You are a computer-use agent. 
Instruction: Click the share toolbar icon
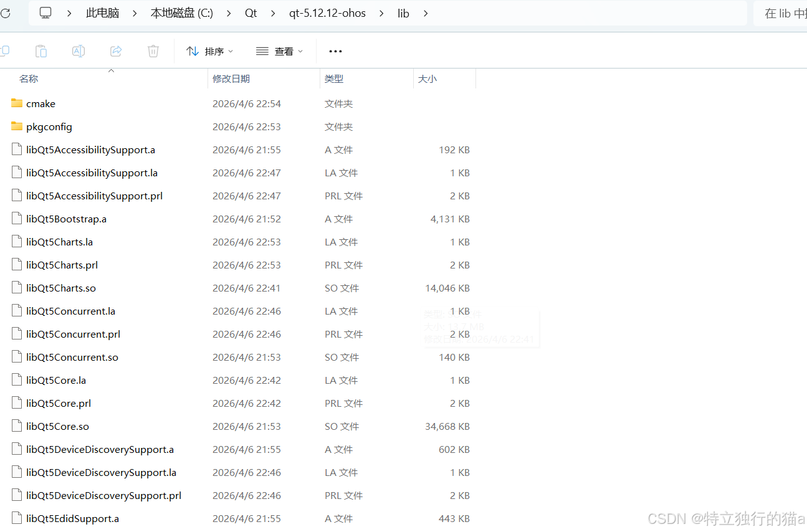116,51
